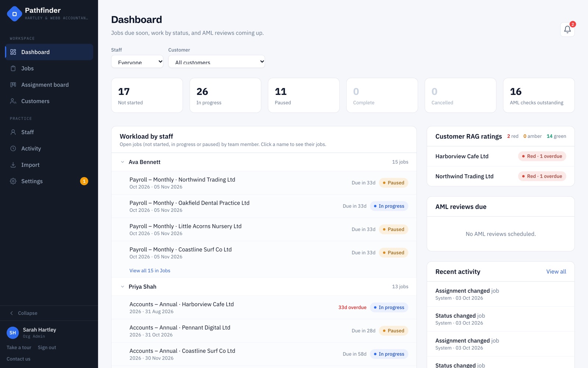Click the Collapse sidebar arrow icon

tap(11, 313)
